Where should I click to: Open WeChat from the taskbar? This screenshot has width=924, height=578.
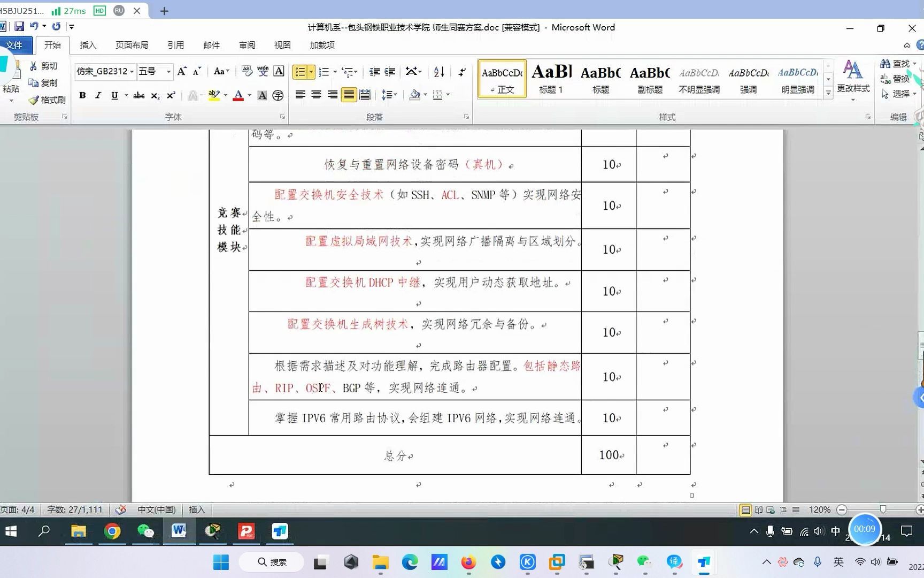(x=145, y=531)
